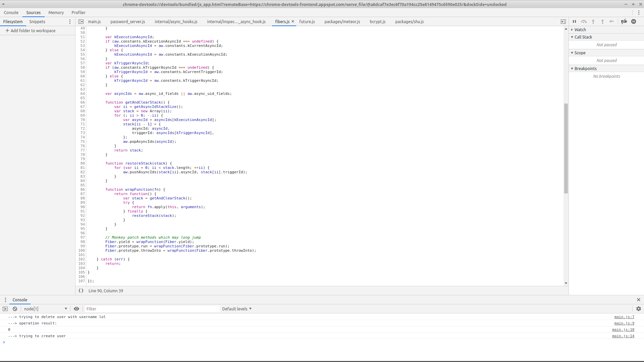
Task: Toggle pause on exceptions
Action: 634,21
